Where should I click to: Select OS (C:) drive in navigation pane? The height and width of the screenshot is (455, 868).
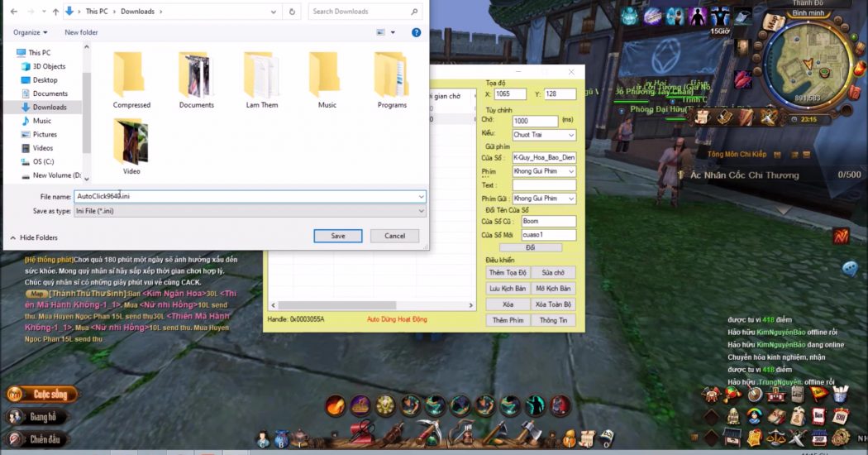[38, 161]
